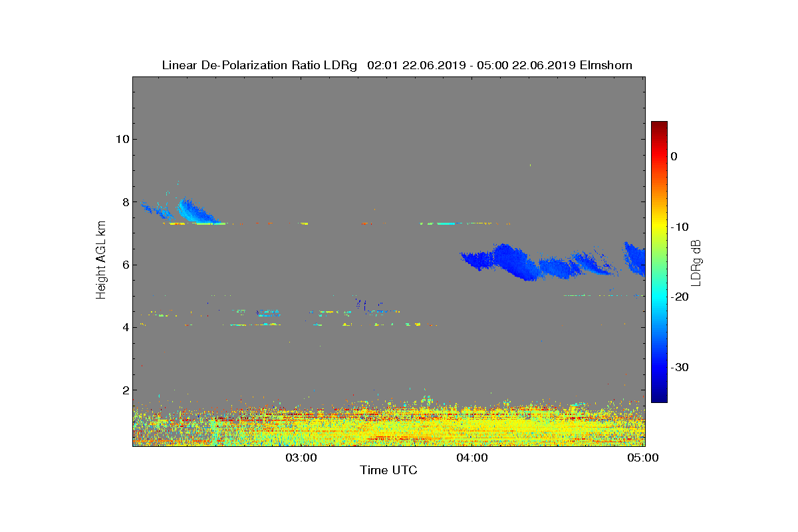
Task: Click the height tick label '10'
Action: [x=122, y=139]
